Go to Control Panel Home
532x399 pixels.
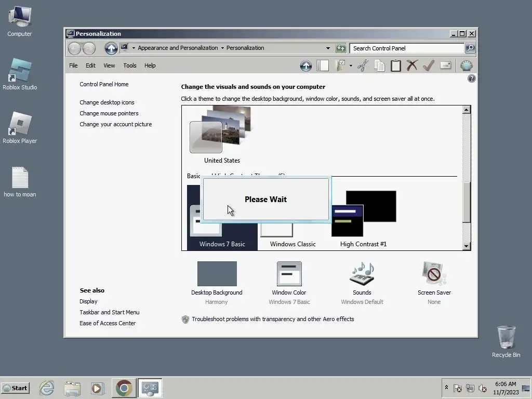point(104,84)
